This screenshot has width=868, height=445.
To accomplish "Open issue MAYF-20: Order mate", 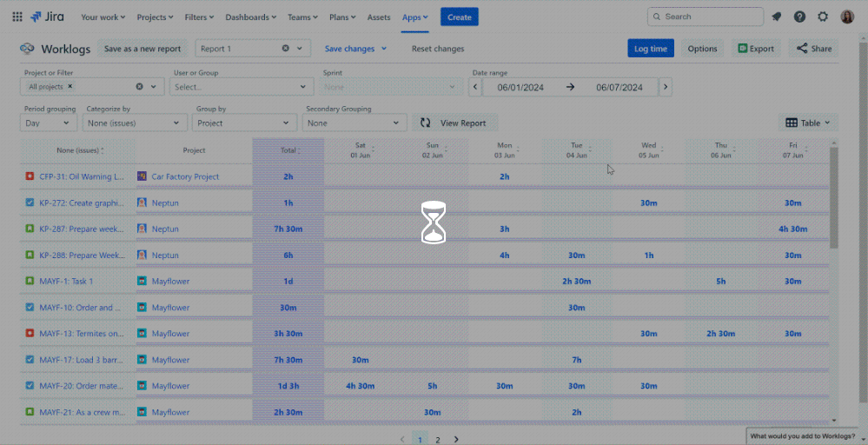I will point(82,386).
